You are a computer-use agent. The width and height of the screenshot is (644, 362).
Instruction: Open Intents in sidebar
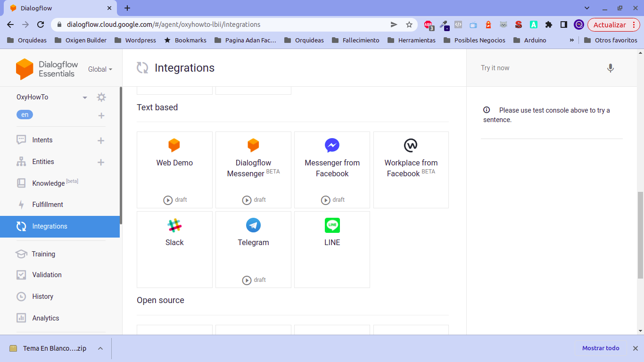click(42, 140)
